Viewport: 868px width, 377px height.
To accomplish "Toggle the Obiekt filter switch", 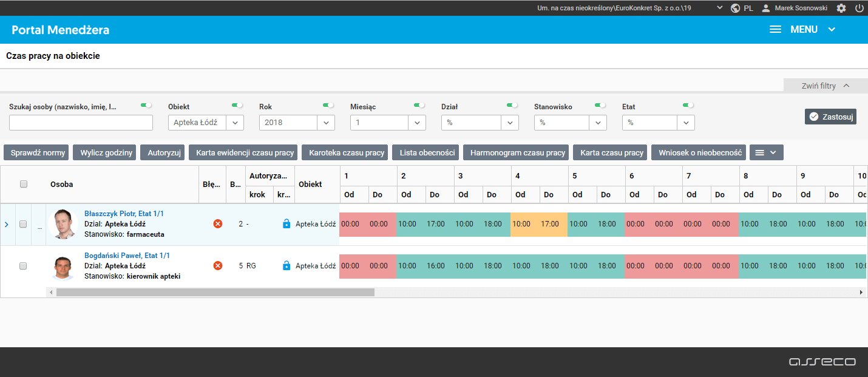I will [237, 106].
